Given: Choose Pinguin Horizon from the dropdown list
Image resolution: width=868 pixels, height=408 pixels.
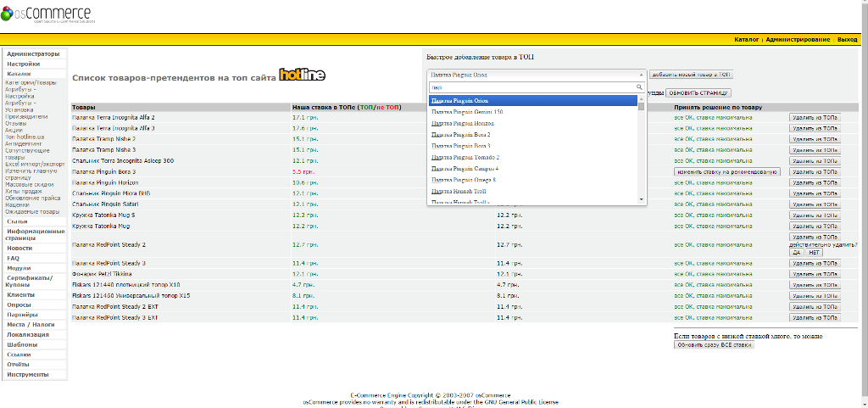Looking at the screenshot, I should [533, 123].
